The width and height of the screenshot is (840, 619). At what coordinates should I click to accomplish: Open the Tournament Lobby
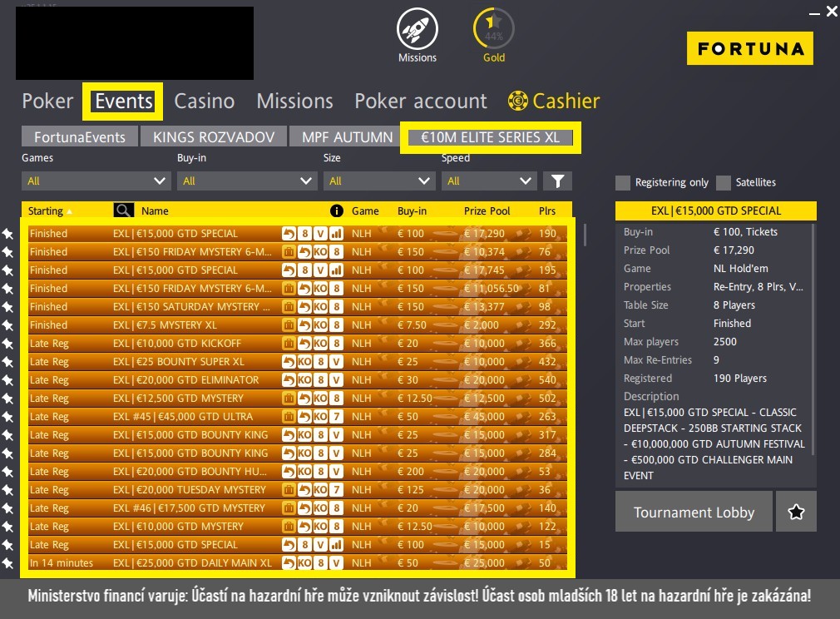(694, 512)
